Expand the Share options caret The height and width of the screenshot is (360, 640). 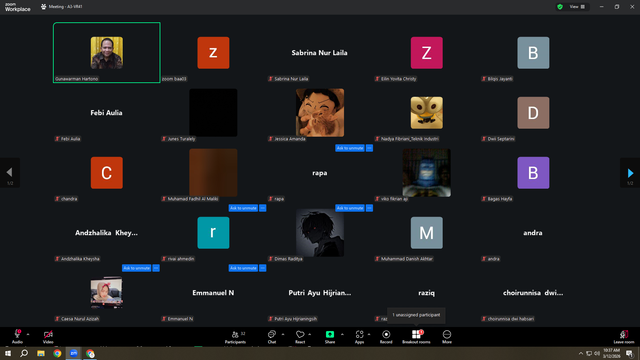pyautogui.click(x=342, y=334)
